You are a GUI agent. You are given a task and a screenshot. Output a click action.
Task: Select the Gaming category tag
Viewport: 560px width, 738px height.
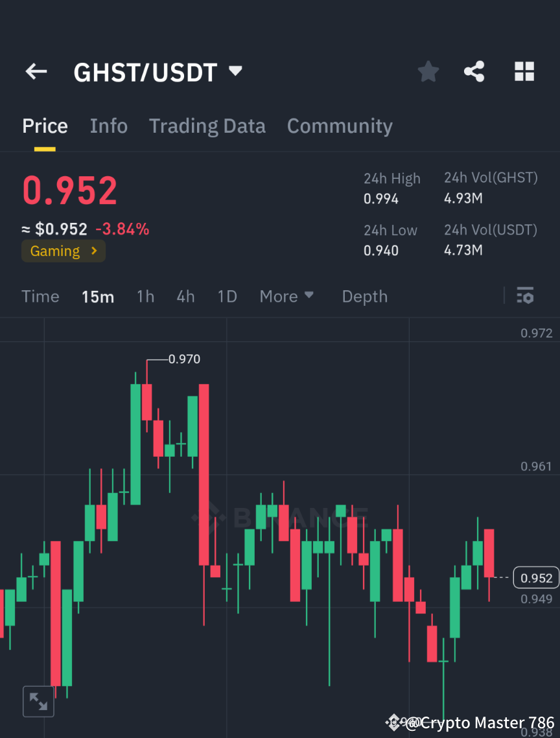(63, 251)
